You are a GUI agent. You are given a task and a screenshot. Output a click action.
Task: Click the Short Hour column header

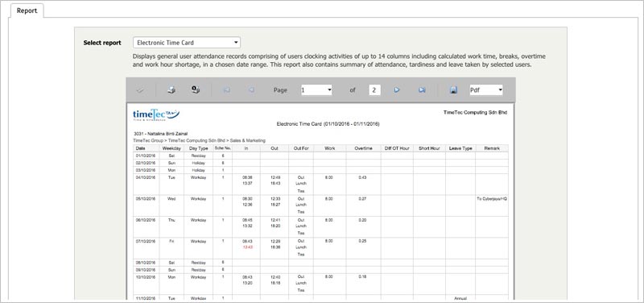point(429,148)
